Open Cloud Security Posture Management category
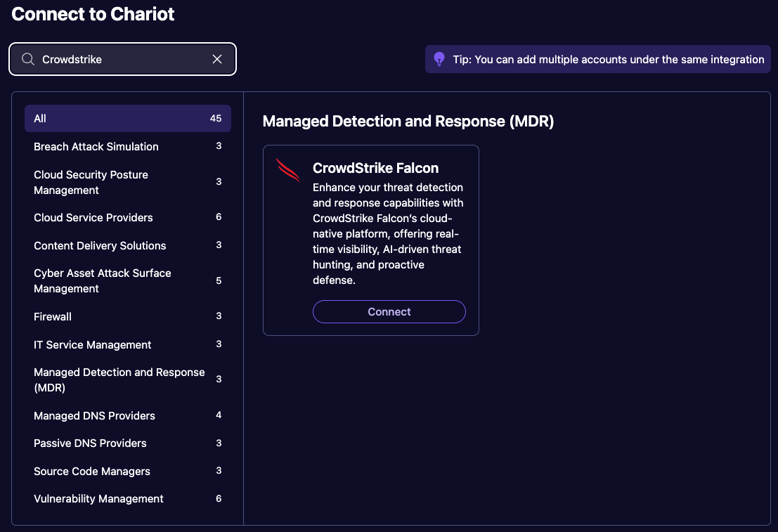This screenshot has width=778, height=532. pos(127,182)
